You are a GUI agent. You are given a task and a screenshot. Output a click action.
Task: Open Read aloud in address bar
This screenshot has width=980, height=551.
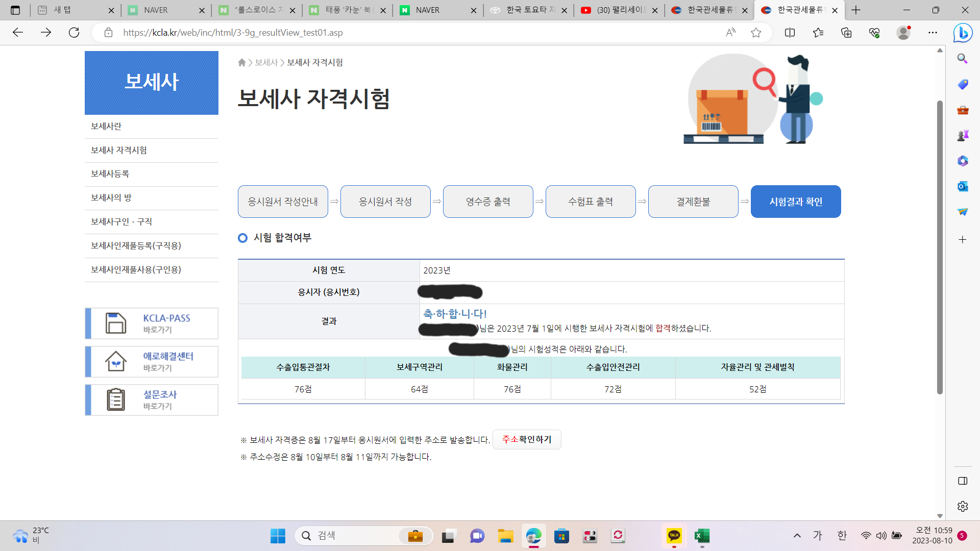[x=731, y=33]
